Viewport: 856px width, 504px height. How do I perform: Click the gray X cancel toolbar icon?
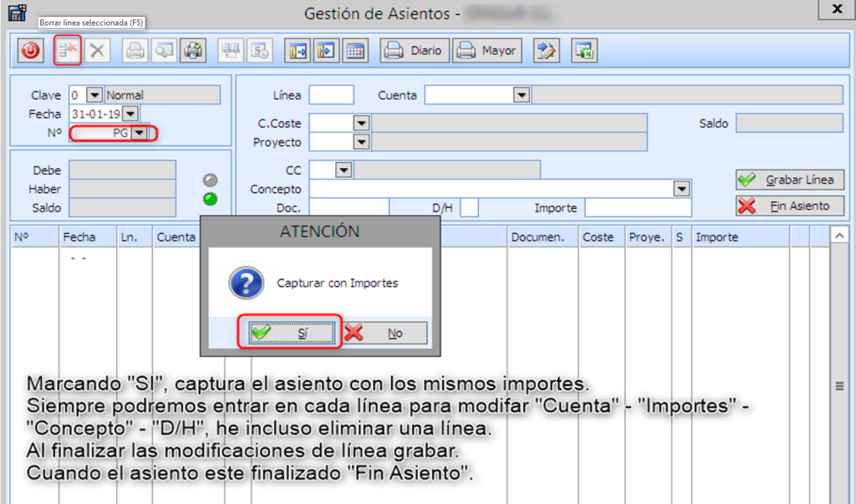(x=98, y=51)
